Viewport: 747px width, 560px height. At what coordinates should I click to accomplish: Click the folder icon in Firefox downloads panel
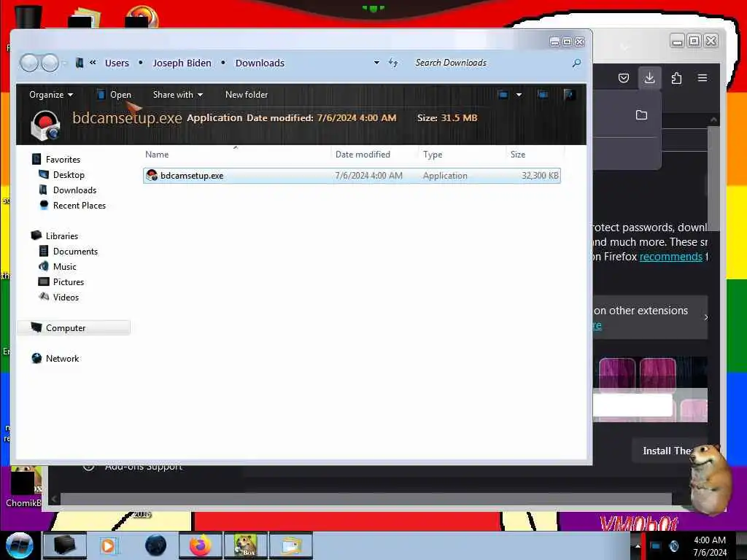[x=641, y=114]
